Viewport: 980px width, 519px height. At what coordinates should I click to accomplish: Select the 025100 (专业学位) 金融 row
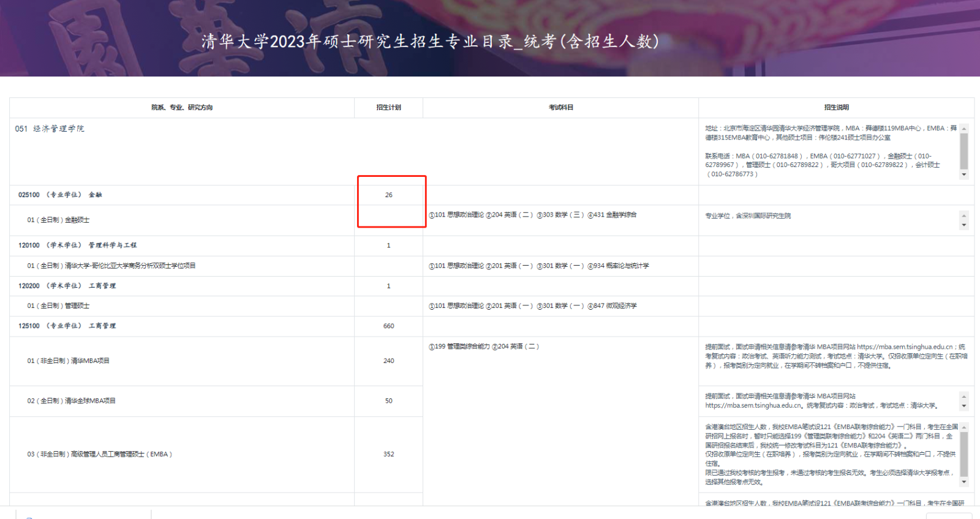492,195
